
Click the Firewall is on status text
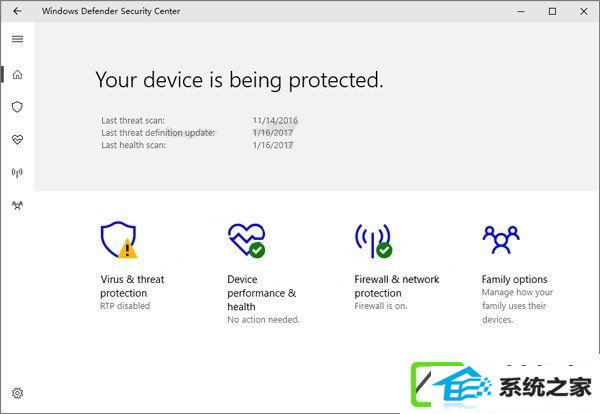coord(381,306)
